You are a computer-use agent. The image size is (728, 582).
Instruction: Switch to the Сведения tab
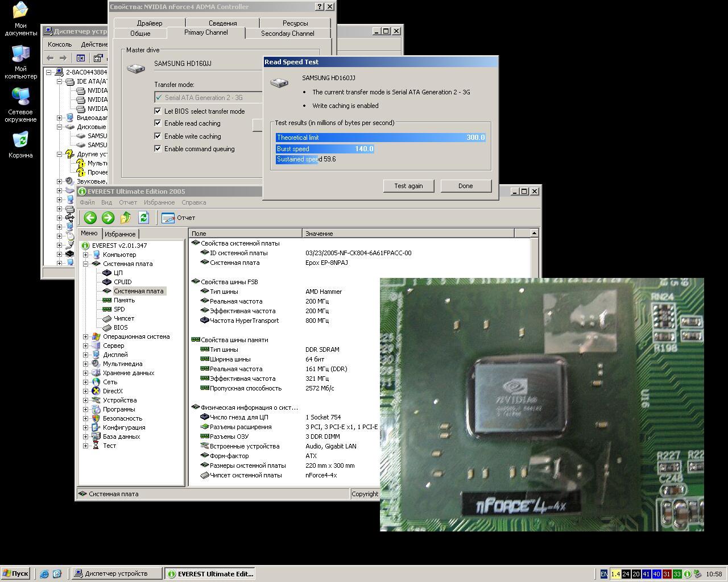pyautogui.click(x=222, y=23)
